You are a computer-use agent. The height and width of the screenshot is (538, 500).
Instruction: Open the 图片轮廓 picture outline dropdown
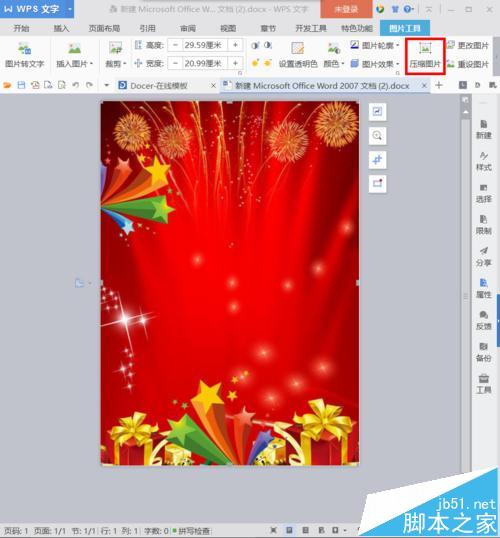tap(397, 45)
